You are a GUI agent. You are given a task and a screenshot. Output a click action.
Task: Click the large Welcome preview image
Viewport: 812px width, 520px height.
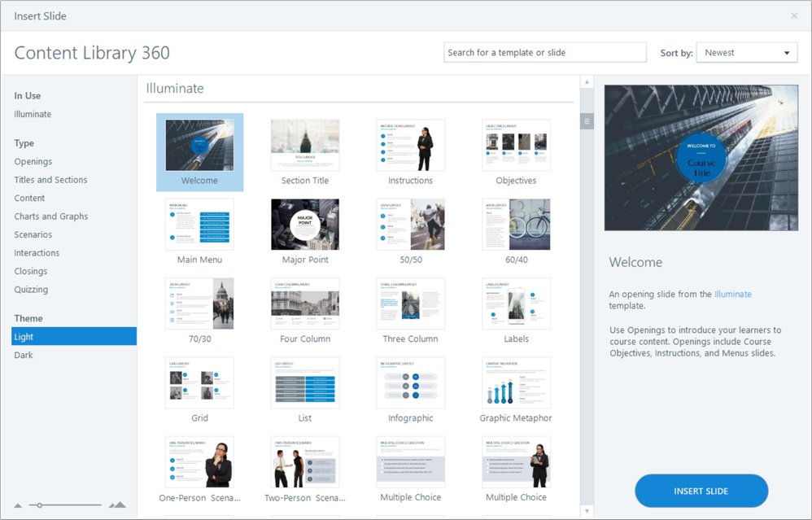point(701,158)
